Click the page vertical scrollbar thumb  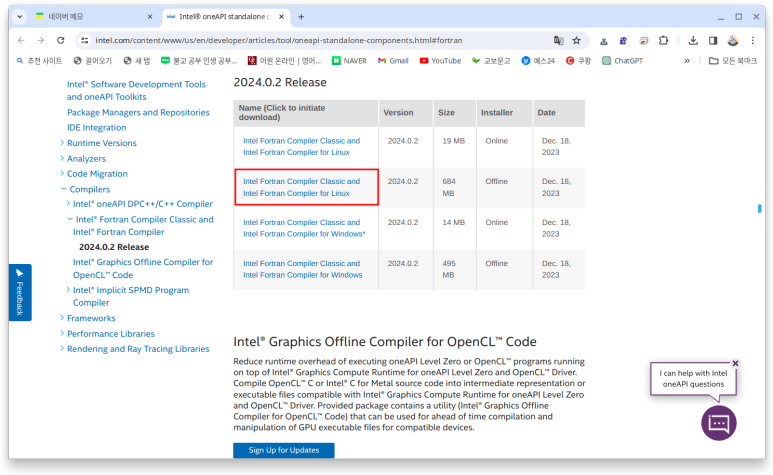point(759,209)
